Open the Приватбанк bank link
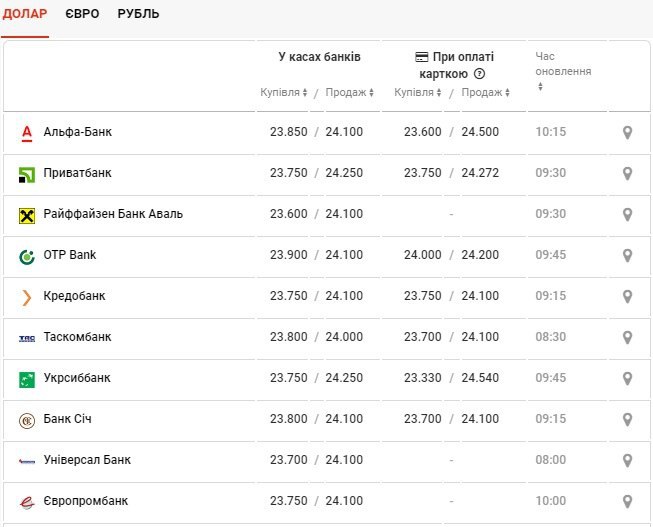 pyautogui.click(x=77, y=173)
